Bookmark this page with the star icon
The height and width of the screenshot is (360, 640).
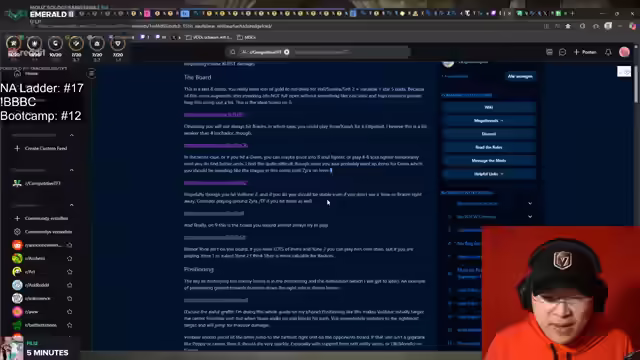[x=568, y=26]
